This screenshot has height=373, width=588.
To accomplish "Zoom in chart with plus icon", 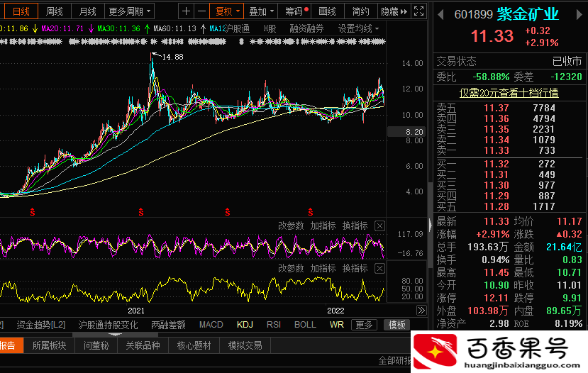I will (186, 11).
